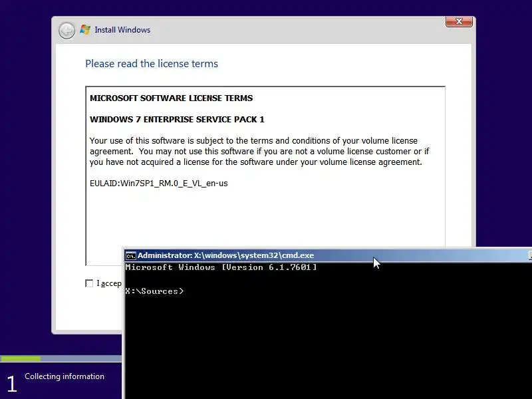The image size is (532, 399).
Task: Tick the I accept license terms checkbox
Action: click(89, 283)
